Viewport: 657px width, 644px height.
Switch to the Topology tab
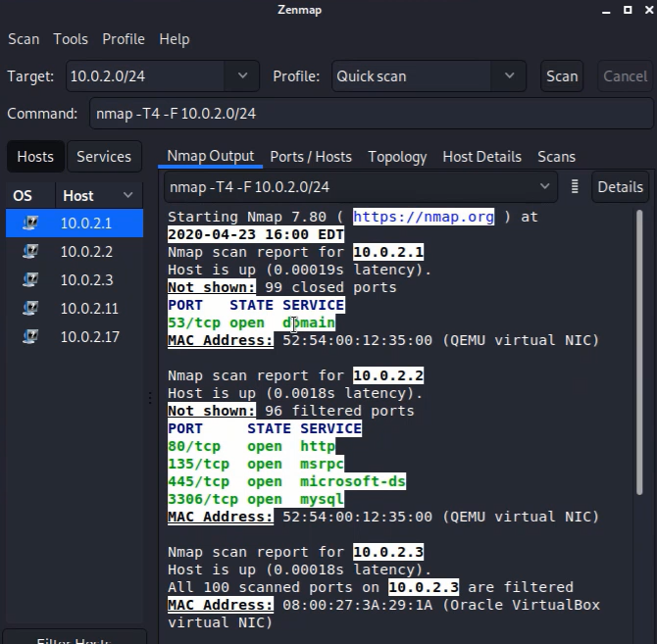397,157
